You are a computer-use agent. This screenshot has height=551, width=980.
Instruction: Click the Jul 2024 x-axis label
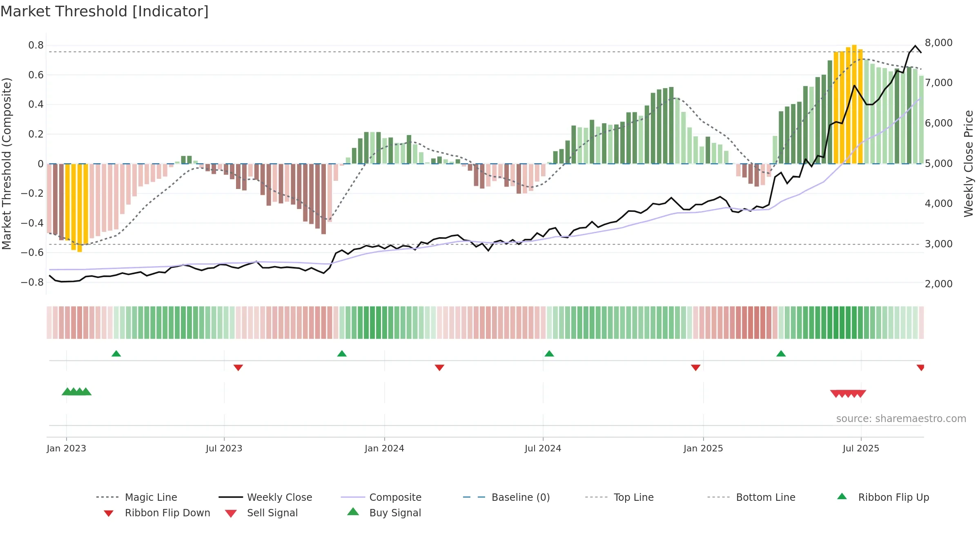click(x=543, y=449)
